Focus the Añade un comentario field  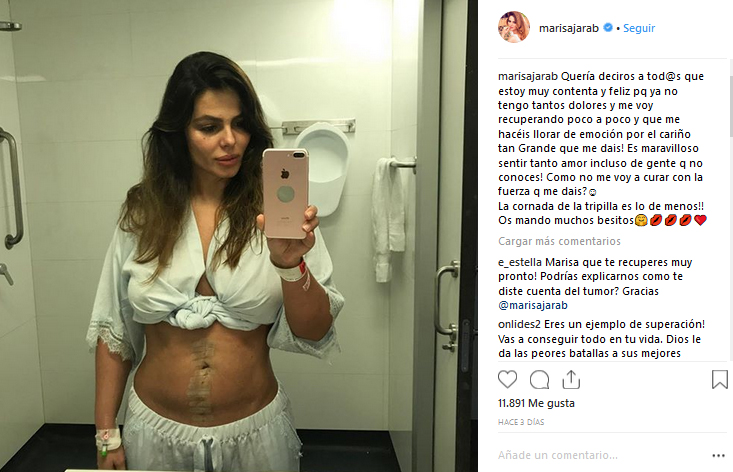click(x=603, y=455)
